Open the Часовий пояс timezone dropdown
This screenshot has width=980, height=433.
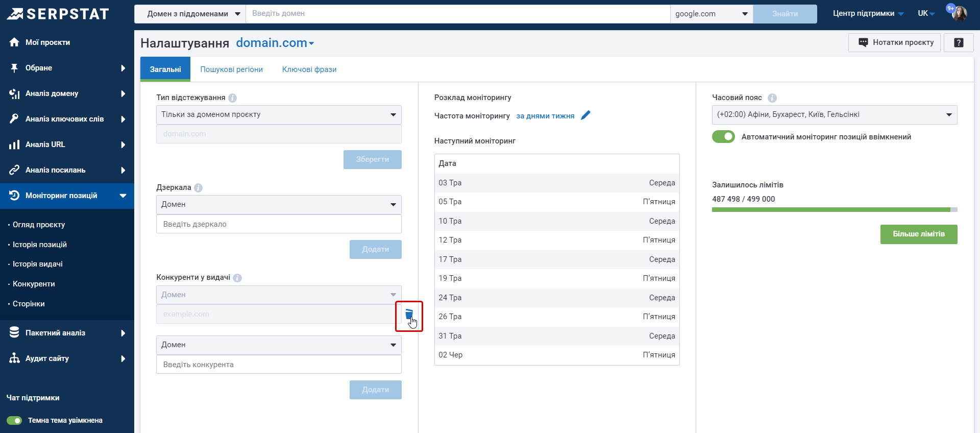tap(834, 115)
